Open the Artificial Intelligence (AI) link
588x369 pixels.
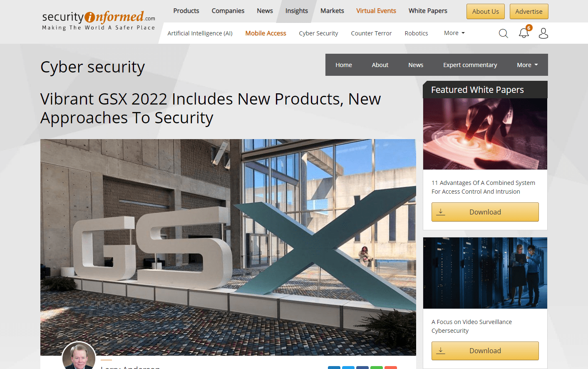(200, 33)
